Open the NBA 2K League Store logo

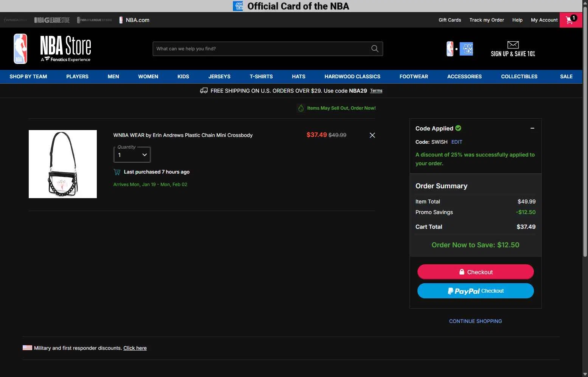coord(95,20)
